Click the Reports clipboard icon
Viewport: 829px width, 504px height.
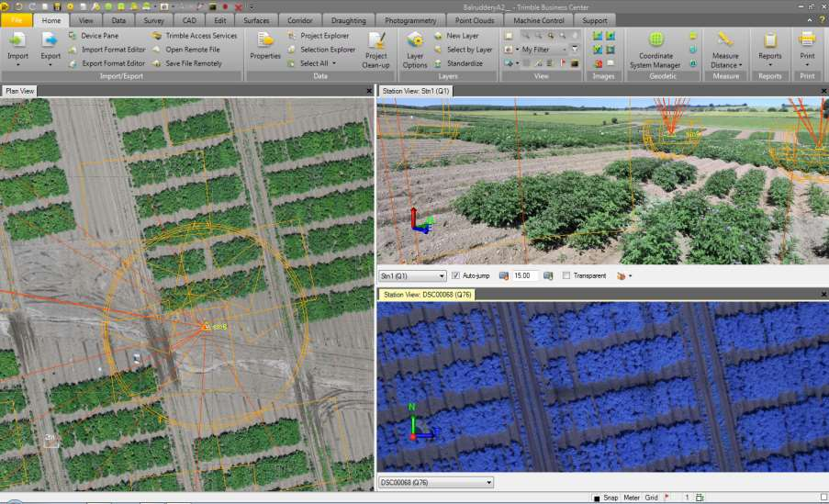click(x=769, y=39)
